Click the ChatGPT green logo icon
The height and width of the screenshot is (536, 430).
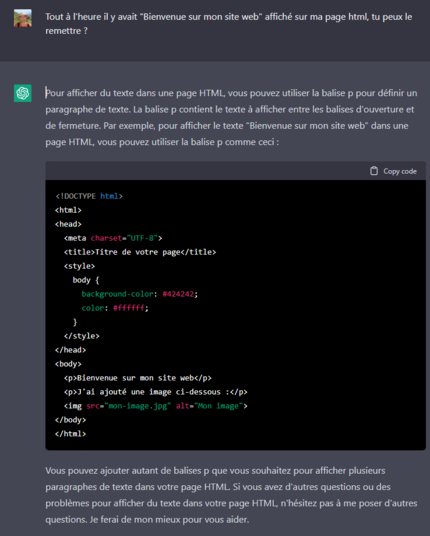[23, 93]
